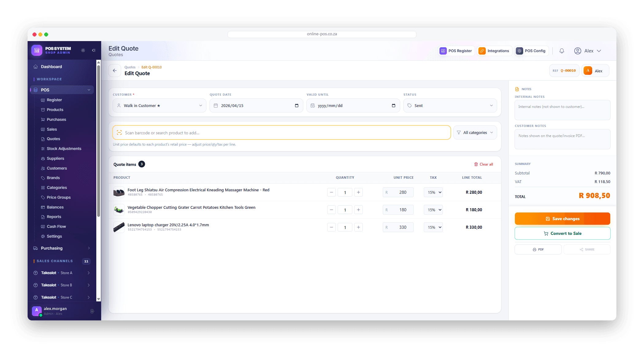This screenshot has height=348, width=644.
Task: Open POS Config button
Action: (531, 51)
